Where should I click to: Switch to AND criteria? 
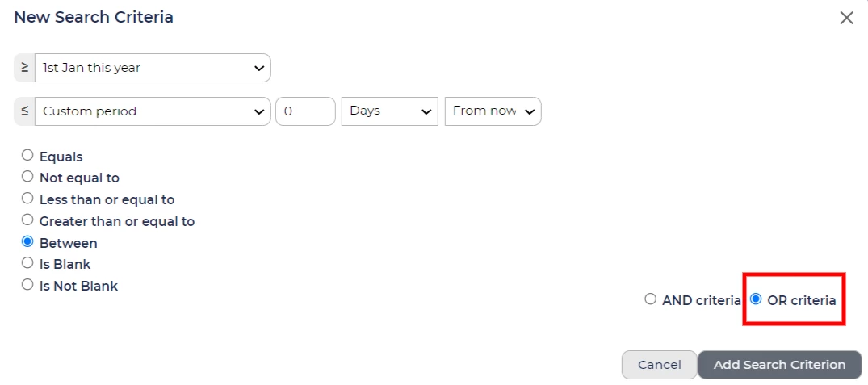[x=651, y=299]
